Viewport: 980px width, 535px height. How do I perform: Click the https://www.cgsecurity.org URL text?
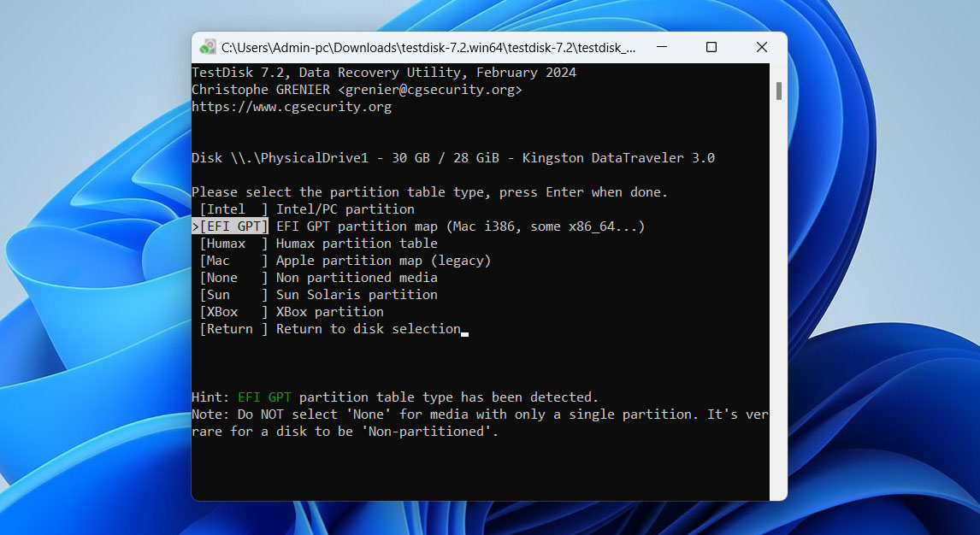[292, 107]
